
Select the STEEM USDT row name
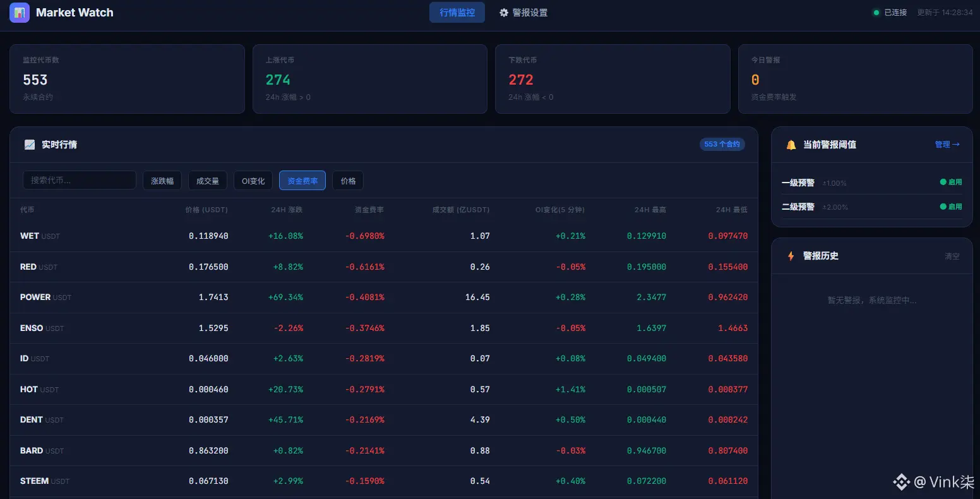point(45,481)
